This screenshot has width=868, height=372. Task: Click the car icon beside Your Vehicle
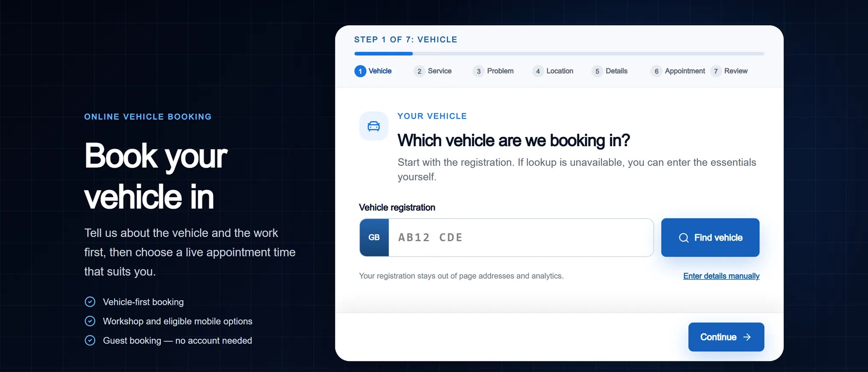coord(374,126)
